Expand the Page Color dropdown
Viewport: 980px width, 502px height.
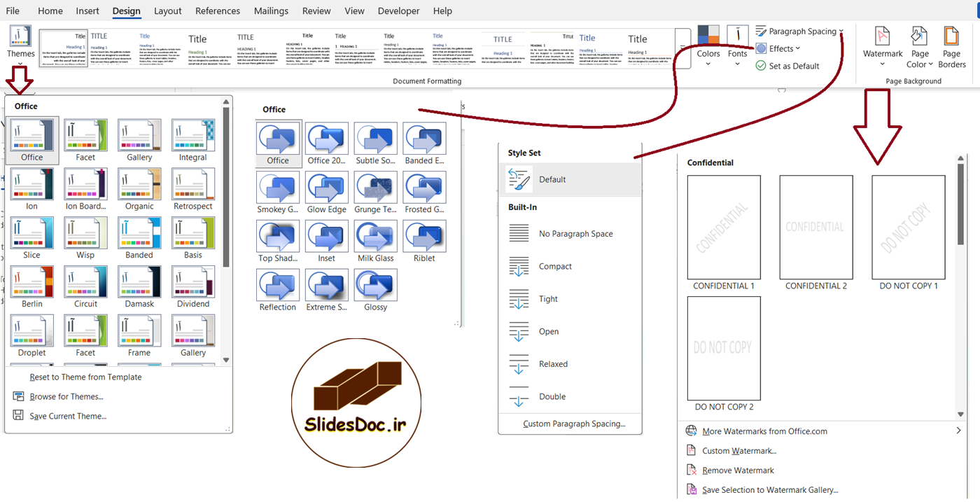pos(920,47)
